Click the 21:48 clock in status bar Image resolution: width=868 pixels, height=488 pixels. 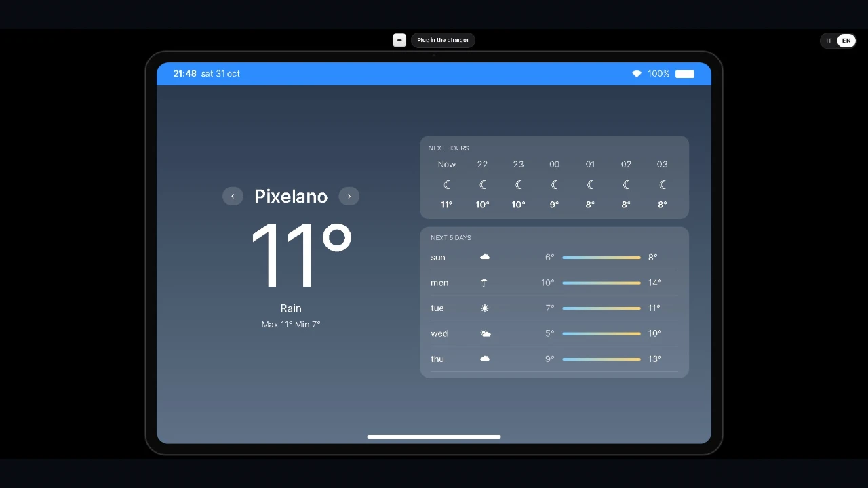coord(184,74)
